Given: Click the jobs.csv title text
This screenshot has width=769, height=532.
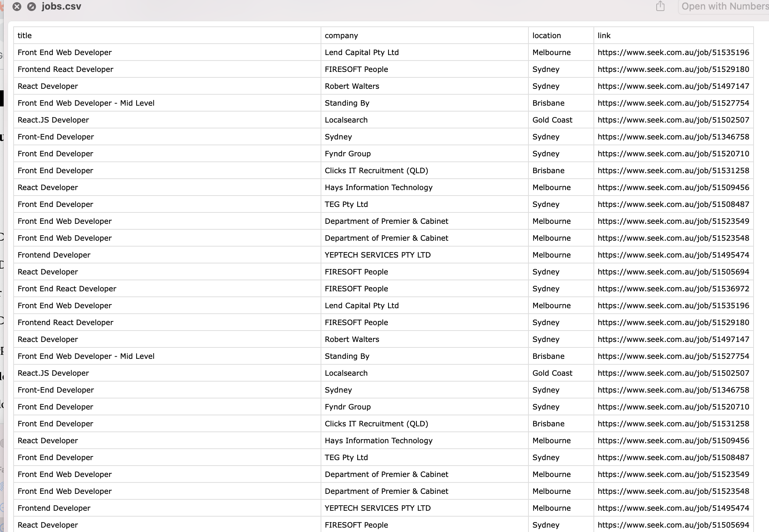Looking at the screenshot, I should [61, 6].
